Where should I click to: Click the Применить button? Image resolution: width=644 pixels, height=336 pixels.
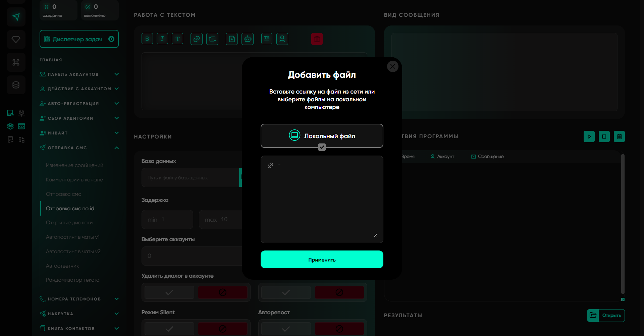point(322,260)
